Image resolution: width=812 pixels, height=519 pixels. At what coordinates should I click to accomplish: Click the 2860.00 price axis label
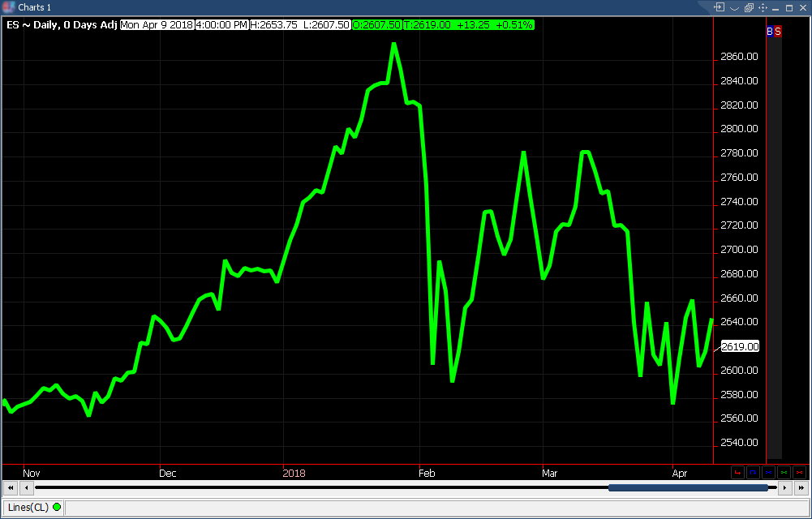[x=739, y=57]
